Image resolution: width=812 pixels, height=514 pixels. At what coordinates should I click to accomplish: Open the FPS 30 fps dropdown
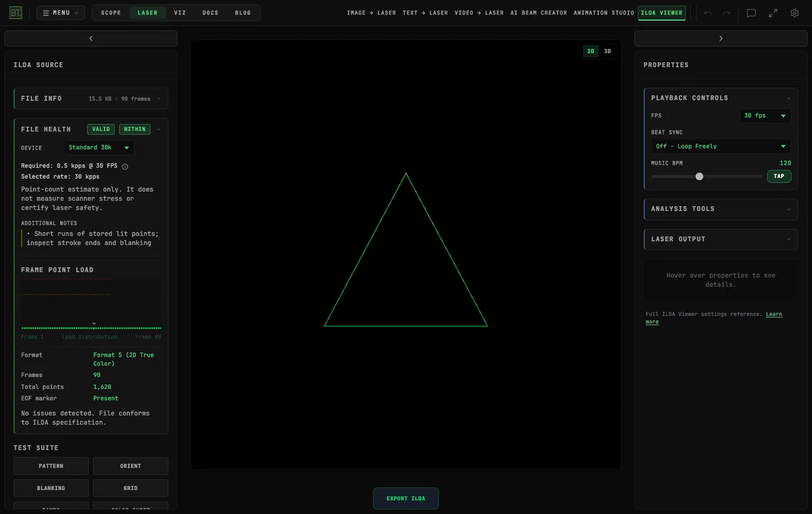tap(765, 115)
